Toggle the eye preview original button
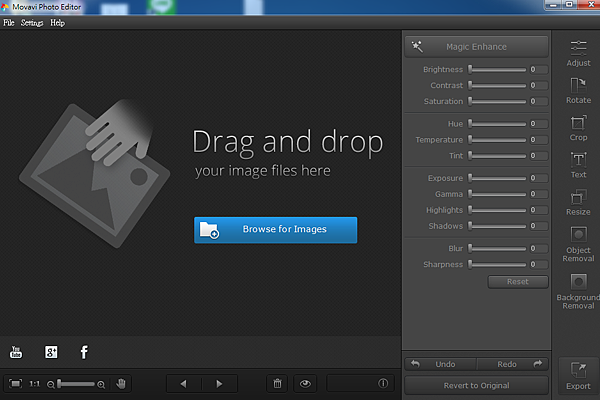The height and width of the screenshot is (400, 600). point(305,383)
